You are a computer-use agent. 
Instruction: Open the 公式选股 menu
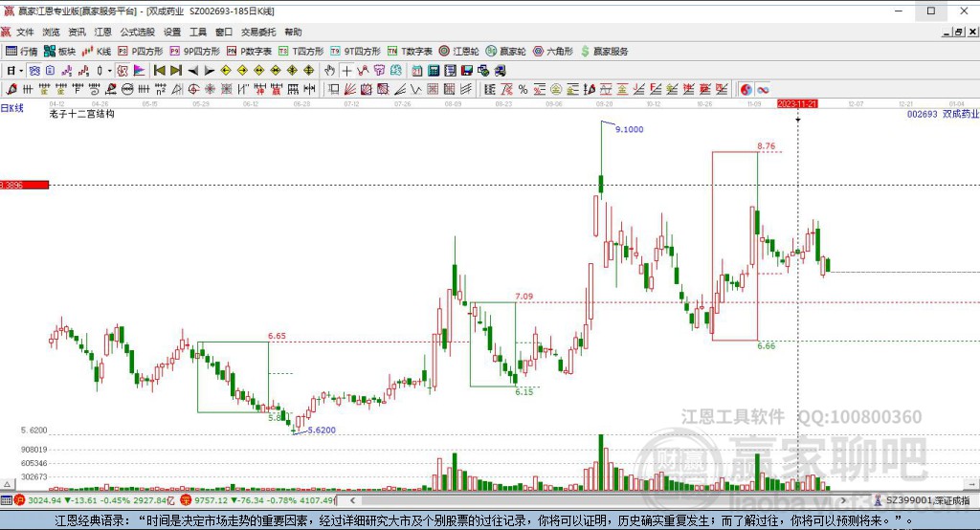point(138,32)
